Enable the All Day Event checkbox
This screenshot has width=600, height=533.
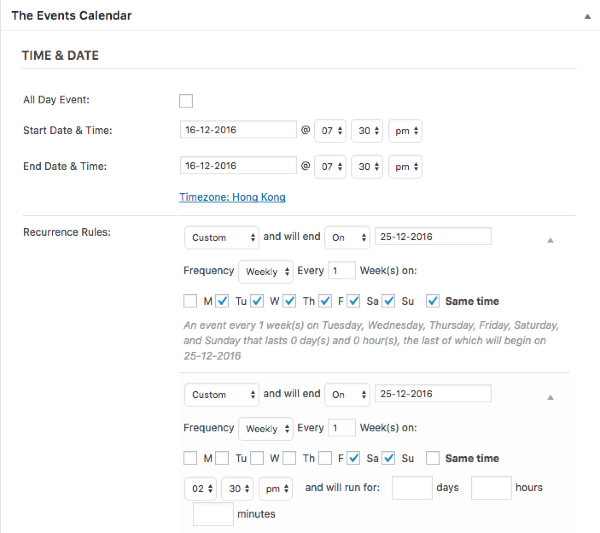[x=186, y=100]
